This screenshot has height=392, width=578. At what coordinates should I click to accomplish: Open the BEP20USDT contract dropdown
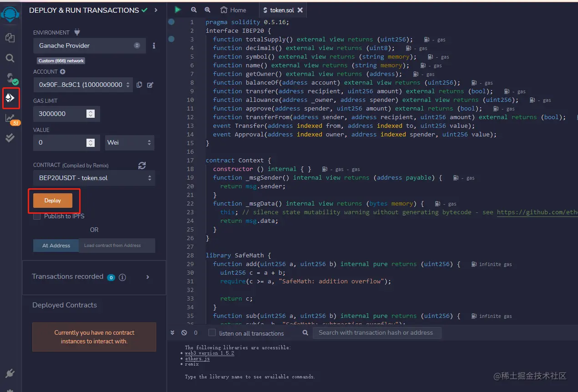pyautogui.click(x=94, y=178)
